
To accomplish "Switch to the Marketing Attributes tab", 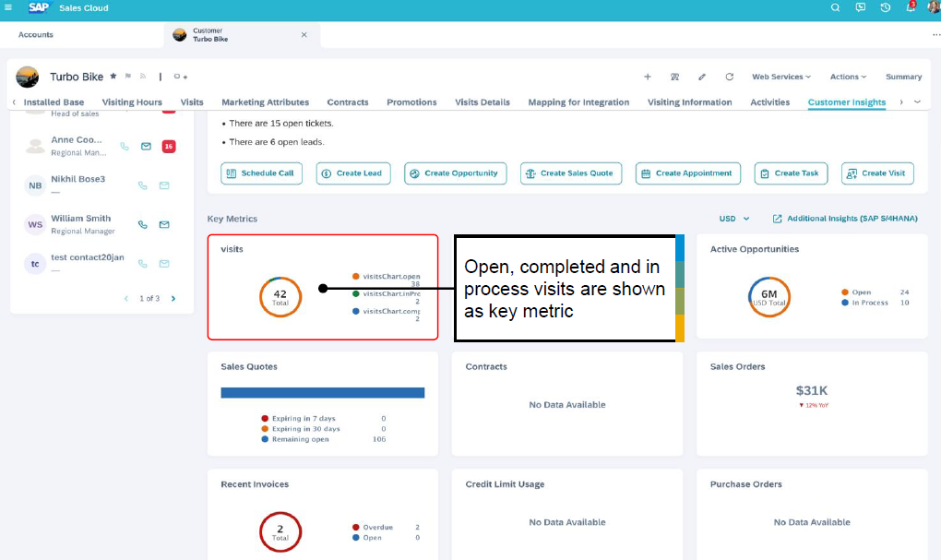I will (266, 102).
